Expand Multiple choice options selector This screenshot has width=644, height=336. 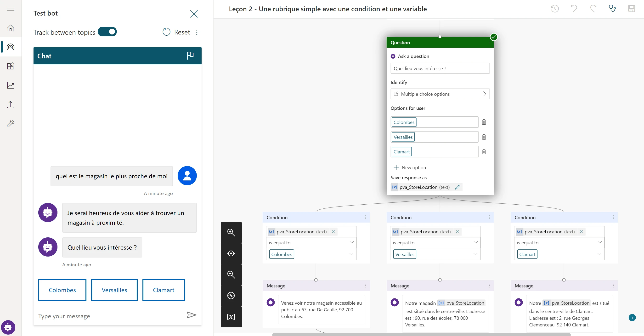click(x=440, y=94)
